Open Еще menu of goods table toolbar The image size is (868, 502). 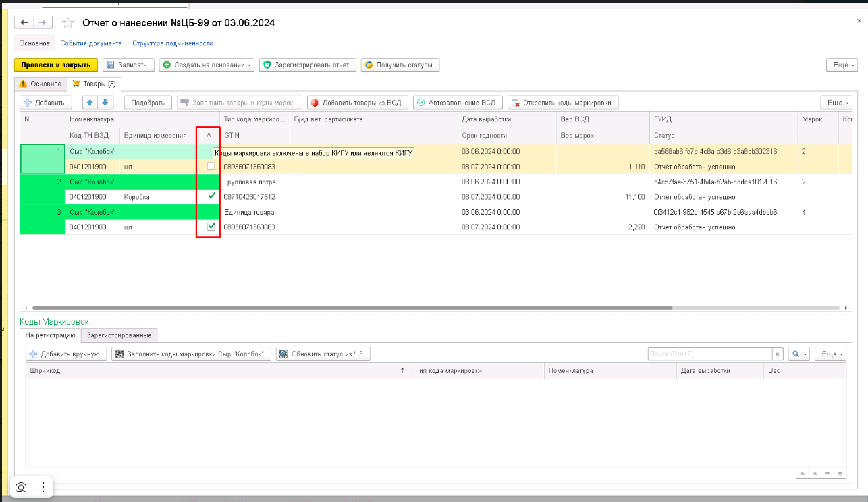(x=836, y=103)
